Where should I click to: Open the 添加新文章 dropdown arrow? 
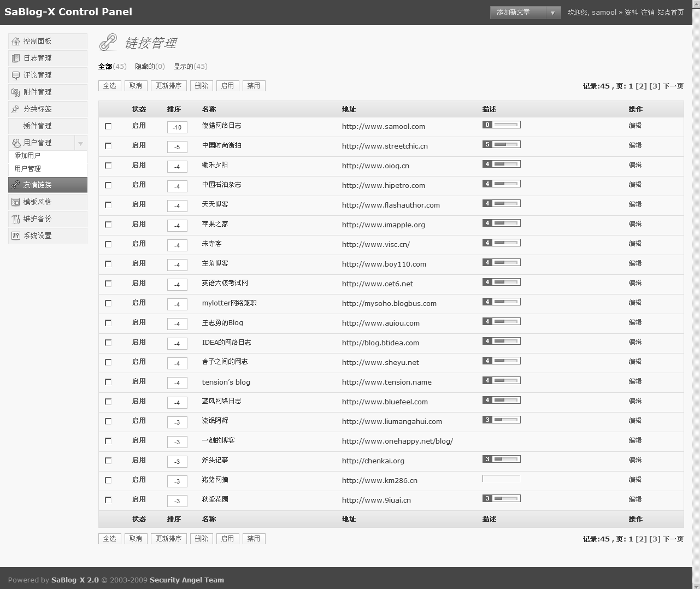click(x=553, y=13)
